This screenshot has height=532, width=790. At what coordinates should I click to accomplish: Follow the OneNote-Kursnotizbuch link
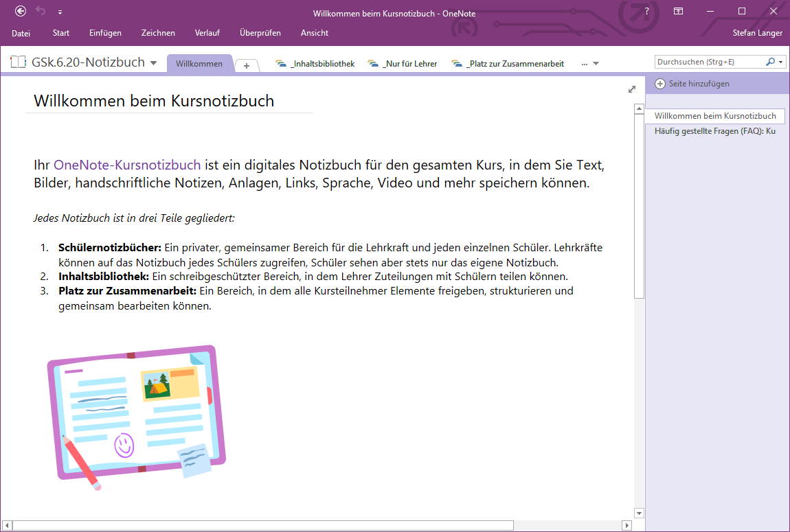tap(127, 165)
